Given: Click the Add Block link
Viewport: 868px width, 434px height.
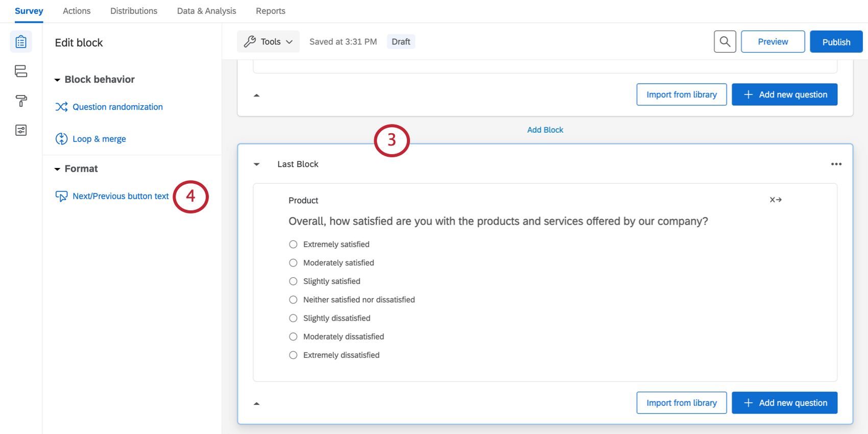Looking at the screenshot, I should tap(545, 130).
